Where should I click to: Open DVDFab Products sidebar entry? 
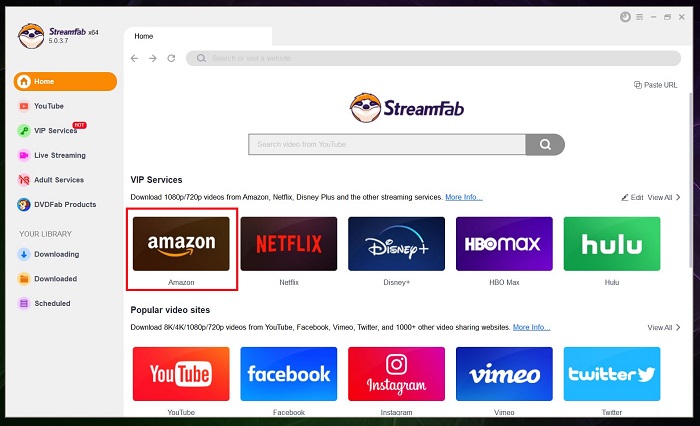64,204
